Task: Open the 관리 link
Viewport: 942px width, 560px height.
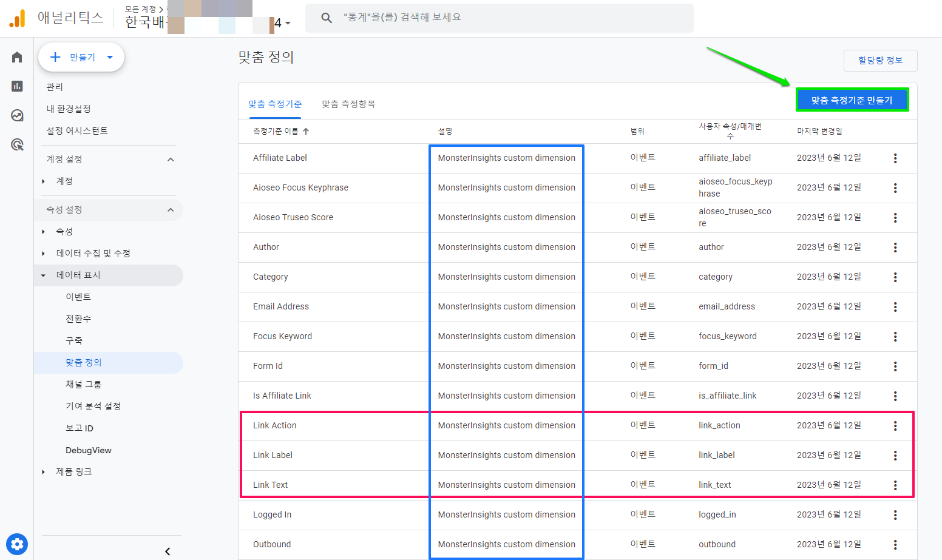Action: (55, 87)
